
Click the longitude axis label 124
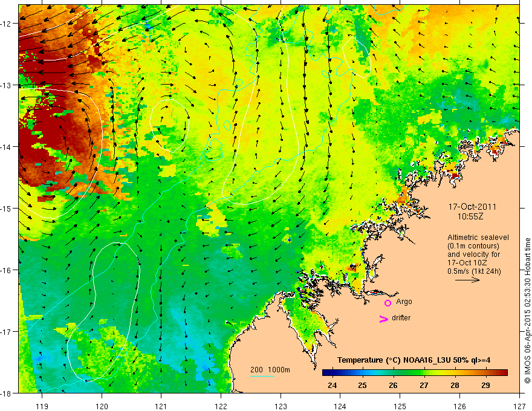[340, 406]
